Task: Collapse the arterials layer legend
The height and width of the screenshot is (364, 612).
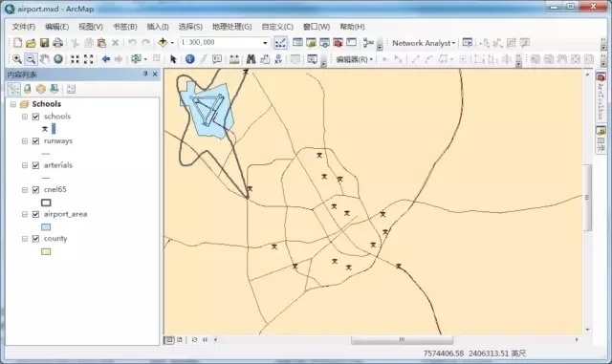Action: (25, 165)
